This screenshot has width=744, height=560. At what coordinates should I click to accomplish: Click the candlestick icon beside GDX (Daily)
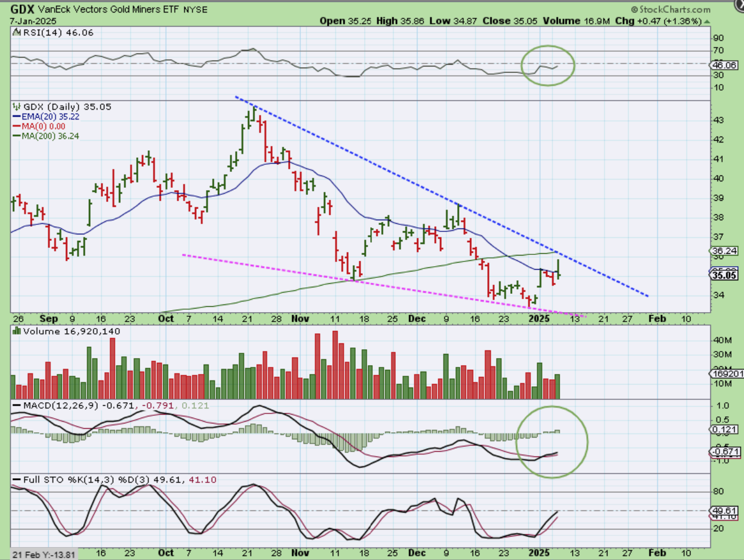[16, 107]
